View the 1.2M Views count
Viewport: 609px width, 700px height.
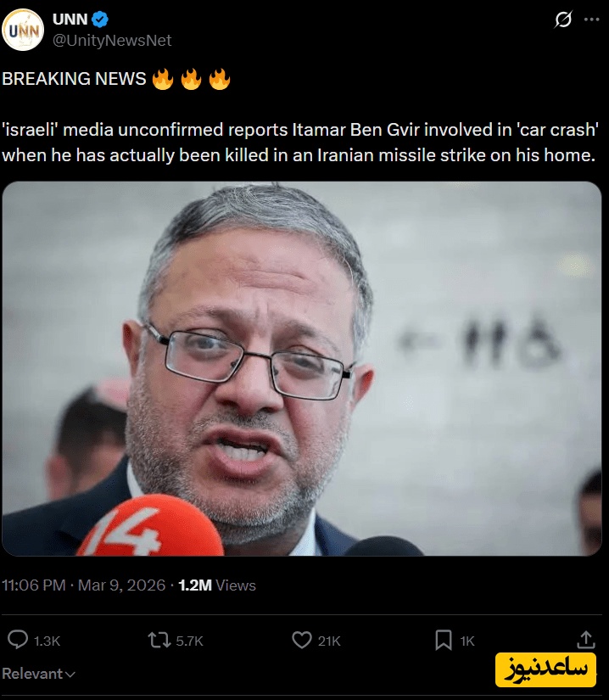point(217,585)
